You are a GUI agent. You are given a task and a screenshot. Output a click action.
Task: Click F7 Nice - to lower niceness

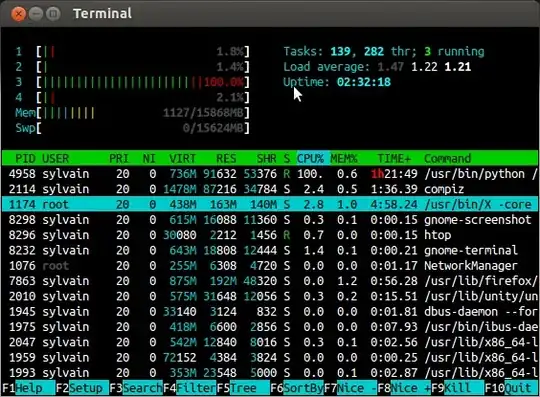pos(351,388)
